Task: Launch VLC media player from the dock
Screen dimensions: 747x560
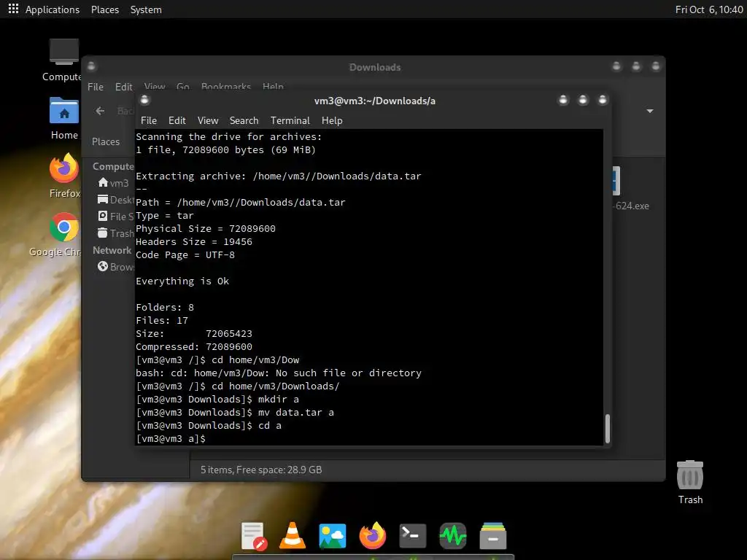Action: (x=292, y=536)
